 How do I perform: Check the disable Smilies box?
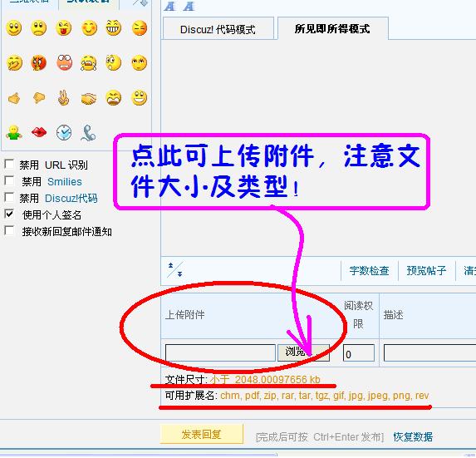[x=9, y=180]
